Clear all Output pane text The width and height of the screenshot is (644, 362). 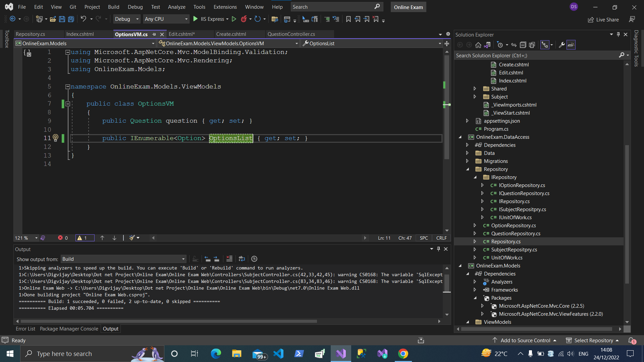tap(229, 259)
